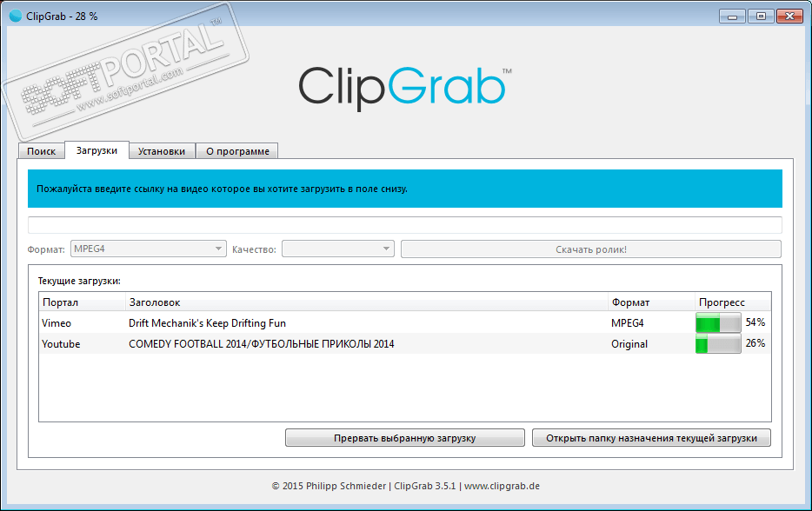Switch to the Поиск tab
The width and height of the screenshot is (812, 511).
[42, 151]
